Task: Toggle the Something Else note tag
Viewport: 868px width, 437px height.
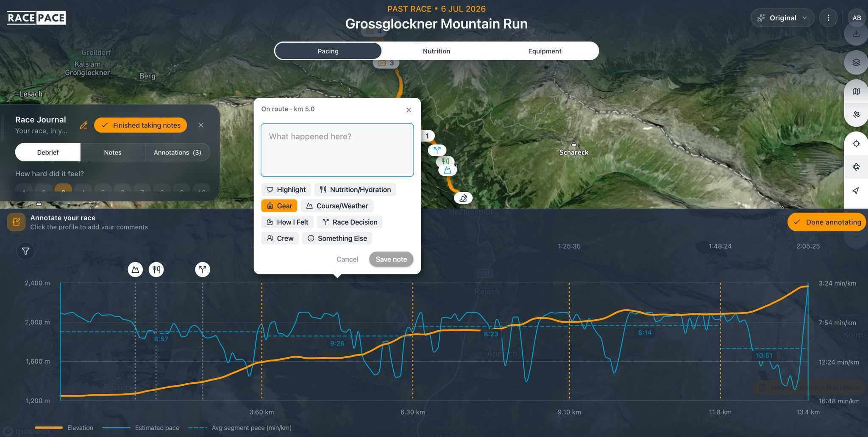Action: click(337, 238)
